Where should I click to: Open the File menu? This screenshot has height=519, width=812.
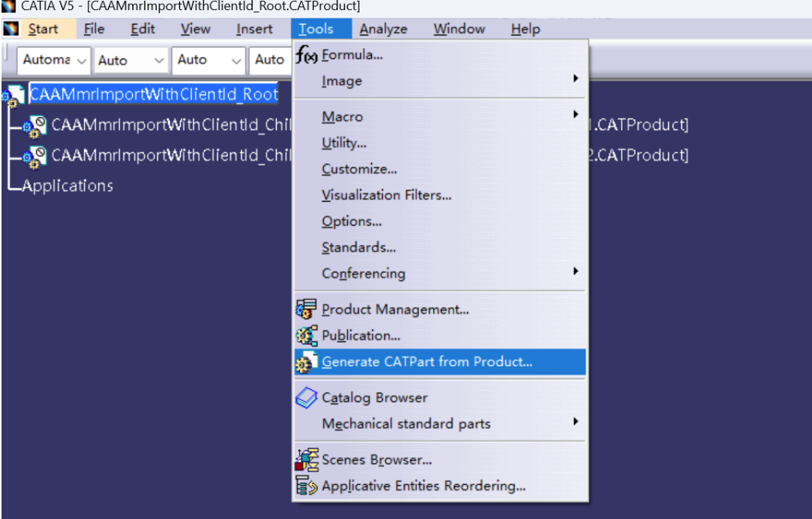[x=94, y=29]
